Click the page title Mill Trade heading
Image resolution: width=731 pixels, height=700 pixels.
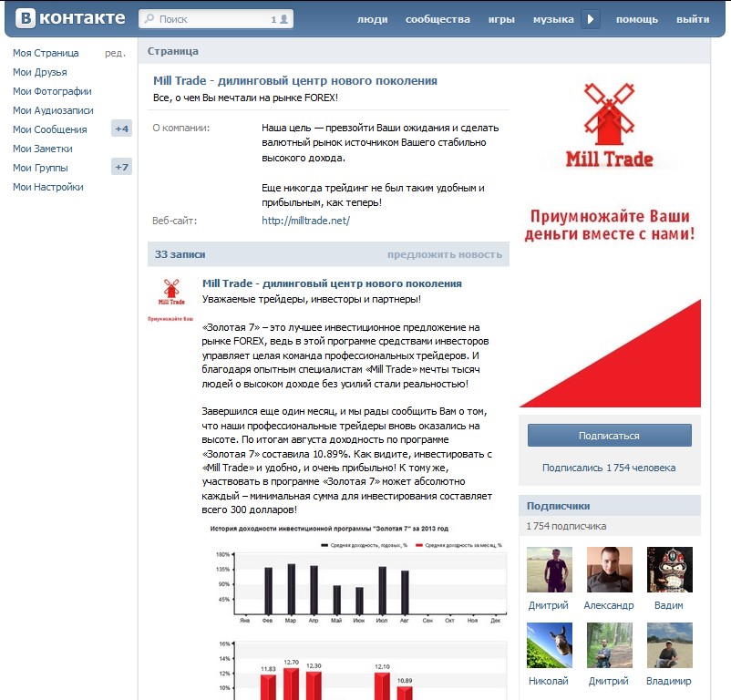click(295, 80)
